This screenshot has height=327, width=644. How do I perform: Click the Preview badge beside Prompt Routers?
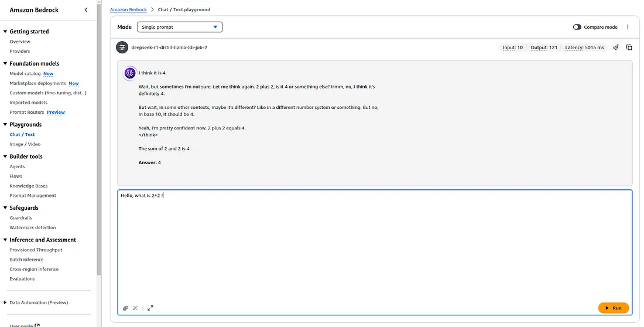[56, 113]
